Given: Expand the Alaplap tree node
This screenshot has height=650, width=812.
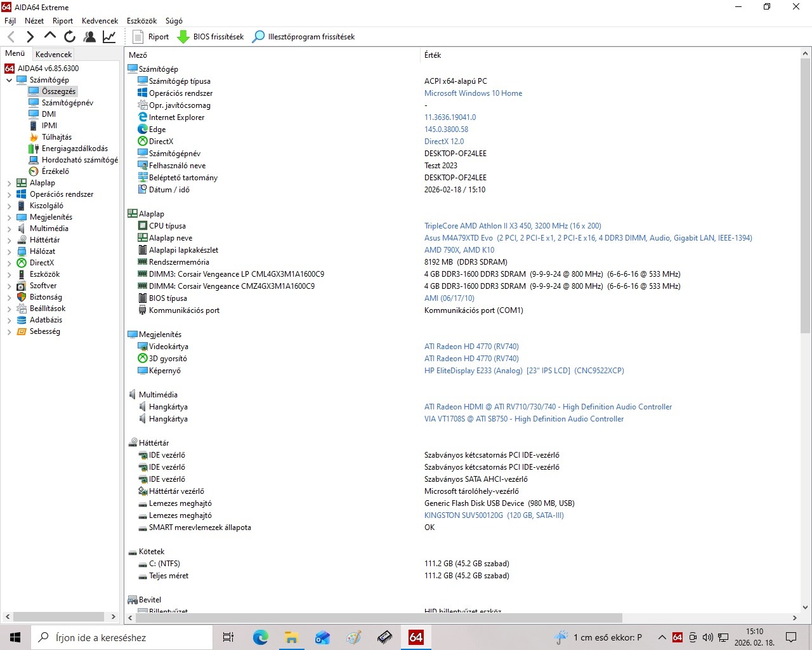Looking at the screenshot, I should coord(9,183).
